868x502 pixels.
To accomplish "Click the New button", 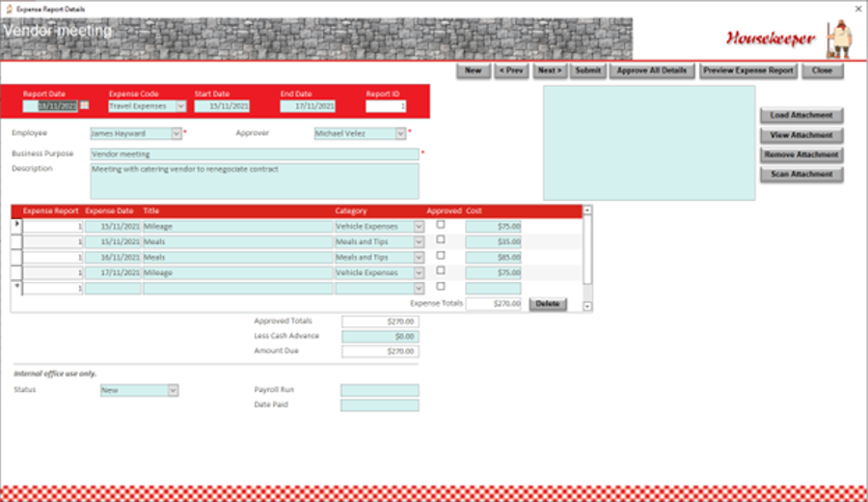I will pyautogui.click(x=474, y=70).
